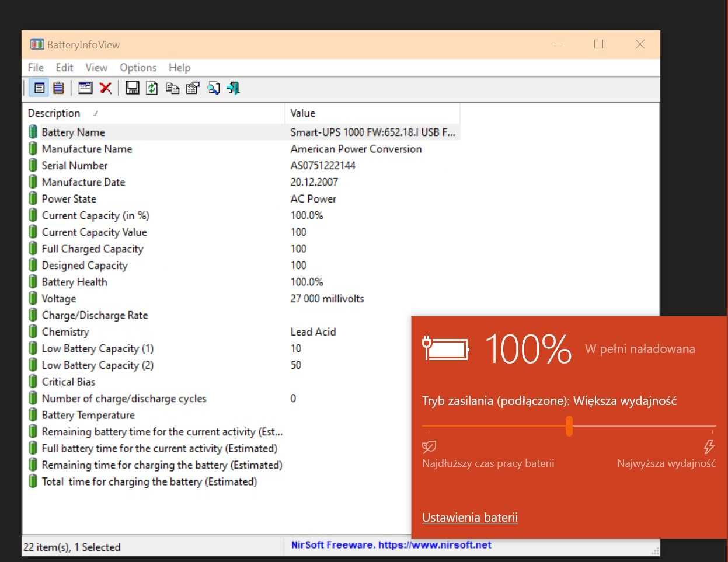Screen dimensions: 728x562
Task: Click the Exit door toolbar icon
Action: coord(234,88)
